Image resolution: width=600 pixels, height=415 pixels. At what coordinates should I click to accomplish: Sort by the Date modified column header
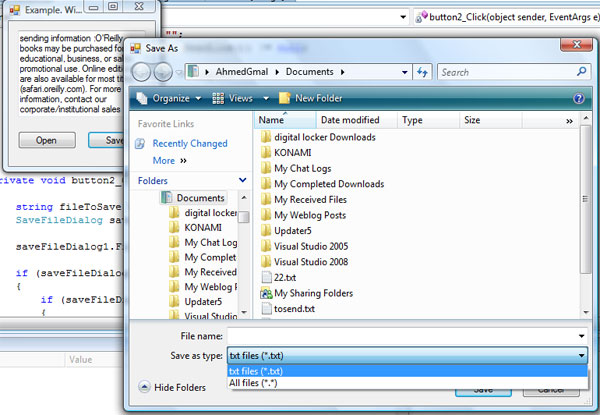350,120
